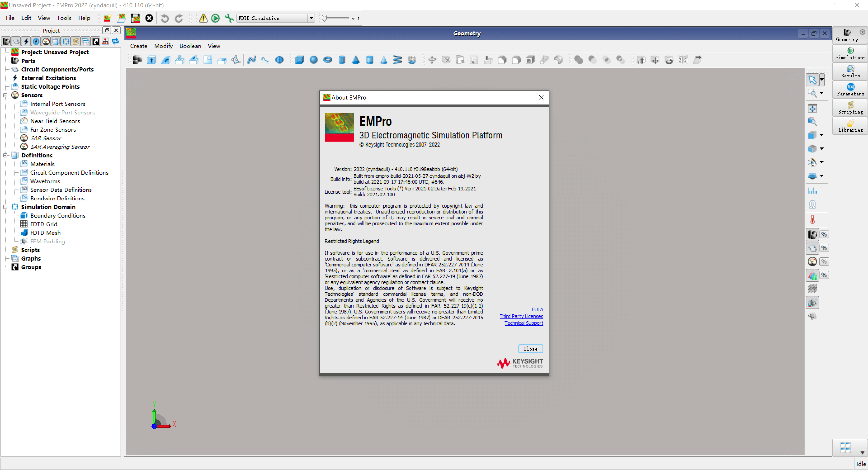Collapse the Sensors tree branch
This screenshot has height=470, width=868.
pos(5,95)
